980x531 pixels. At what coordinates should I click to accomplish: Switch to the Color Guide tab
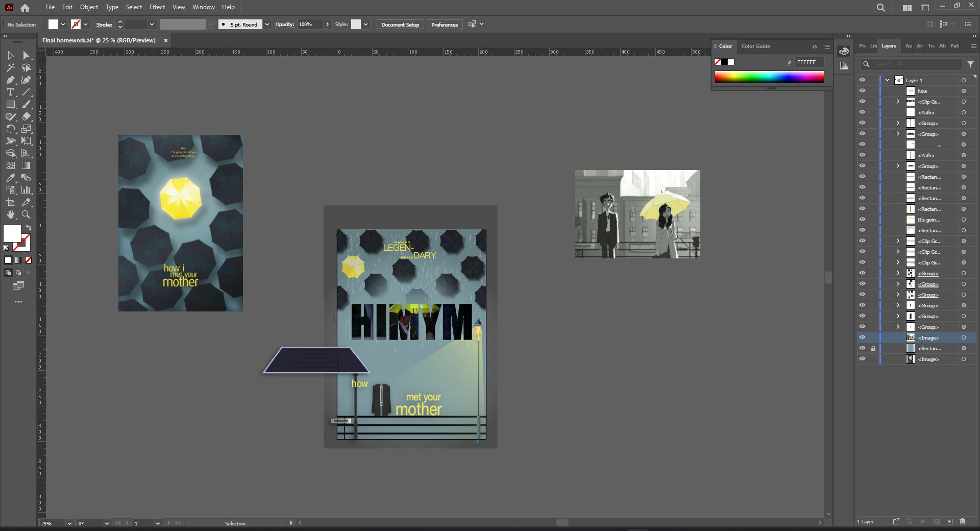(x=755, y=46)
